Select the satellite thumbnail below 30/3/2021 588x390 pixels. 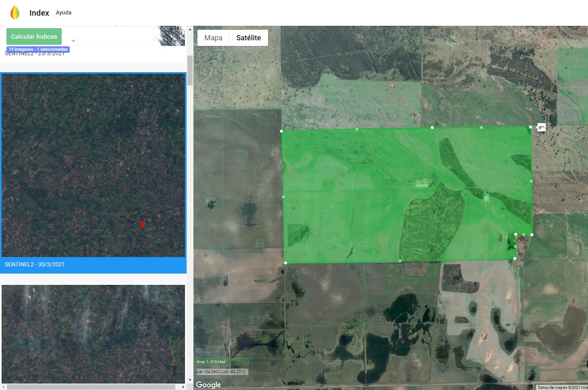(93, 334)
